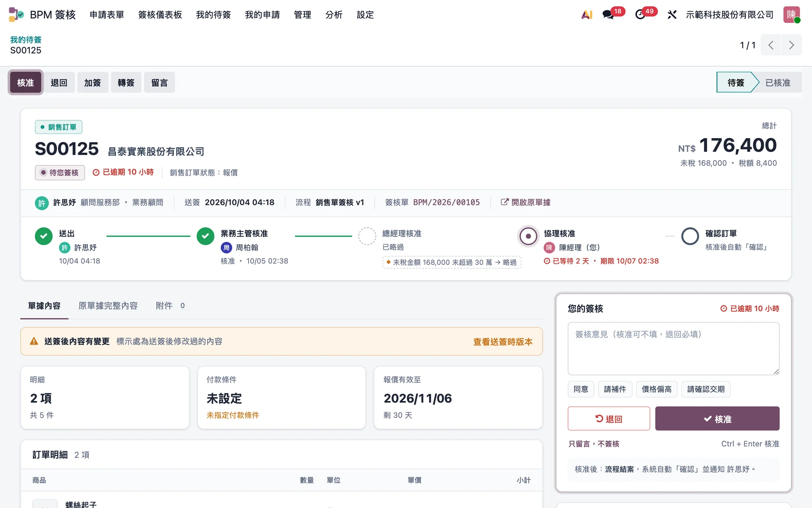The image size is (812, 508).
Task: Switch to 附件 tab
Action: pos(170,306)
